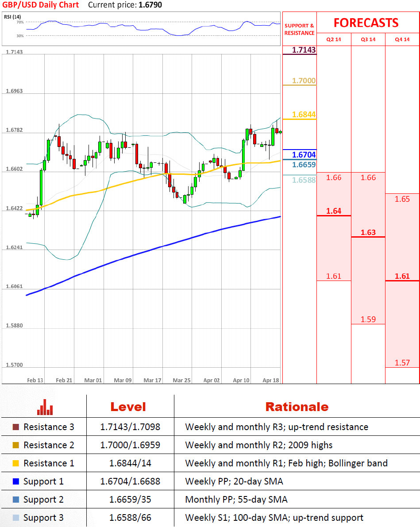The height and width of the screenshot is (527, 420).
Task: Click the 1.57 Q4 lower forecast value
Action: (x=402, y=363)
